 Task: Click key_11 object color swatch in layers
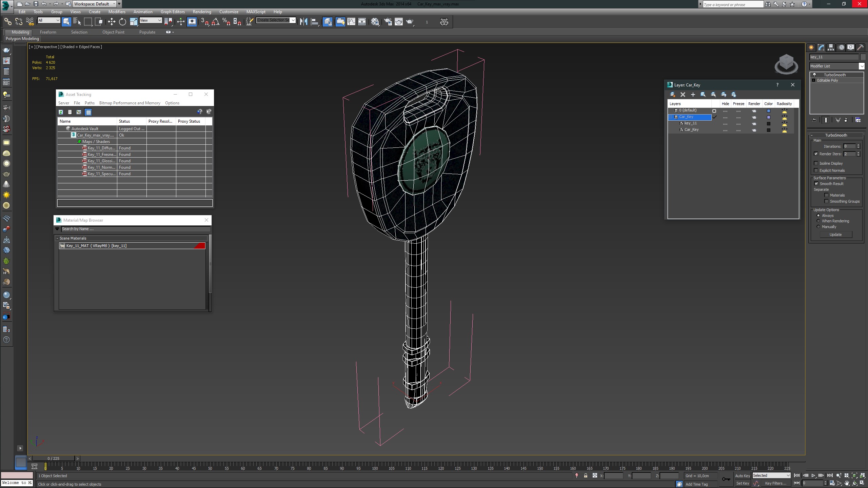pos(769,124)
